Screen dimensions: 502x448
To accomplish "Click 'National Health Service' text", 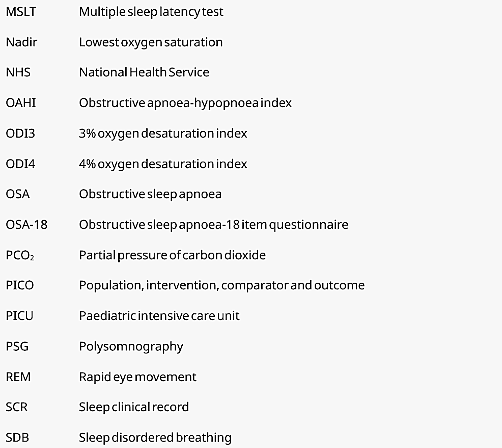I will click(144, 73).
